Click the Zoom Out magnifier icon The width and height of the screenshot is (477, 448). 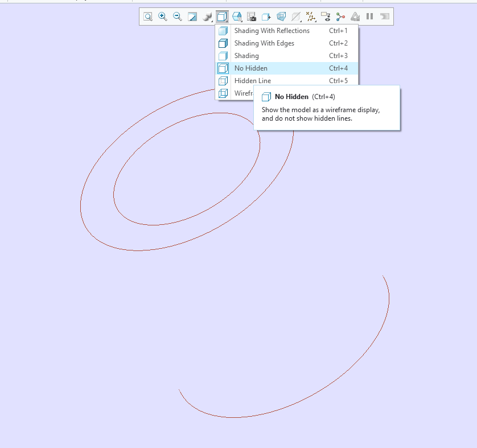tap(178, 17)
